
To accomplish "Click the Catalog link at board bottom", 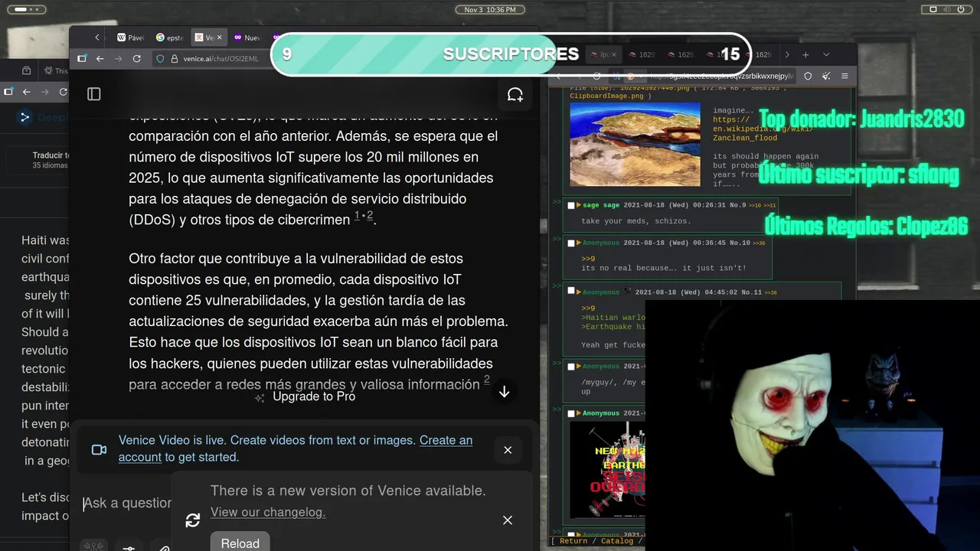I will pos(617,541).
